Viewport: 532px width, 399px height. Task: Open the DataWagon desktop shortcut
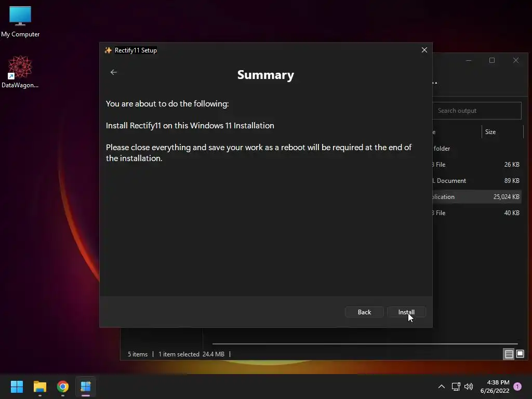tap(20, 72)
